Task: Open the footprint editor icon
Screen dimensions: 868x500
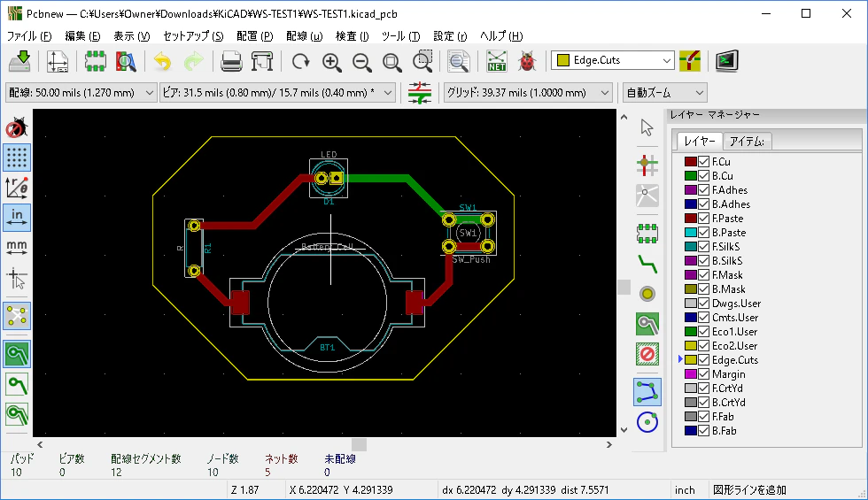Action: pyautogui.click(x=96, y=61)
